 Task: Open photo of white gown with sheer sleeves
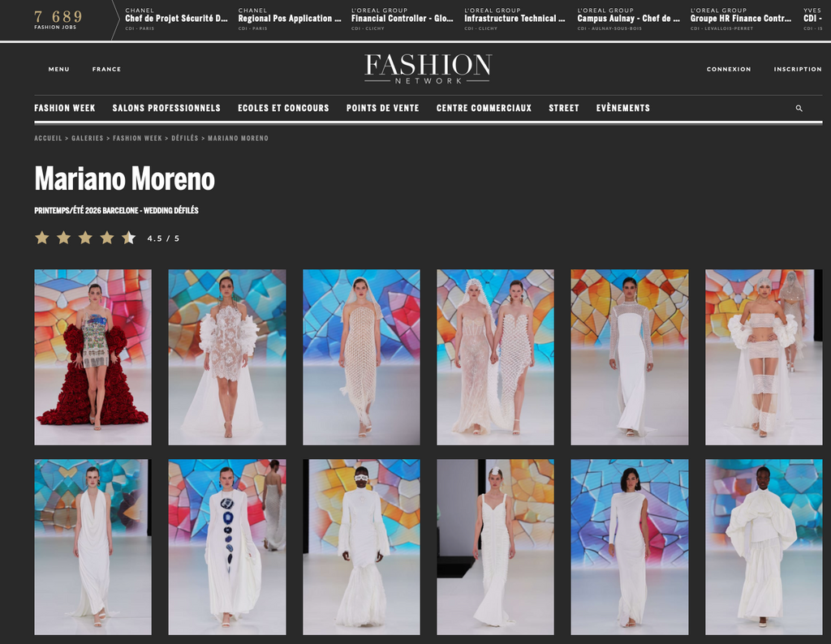point(630,357)
